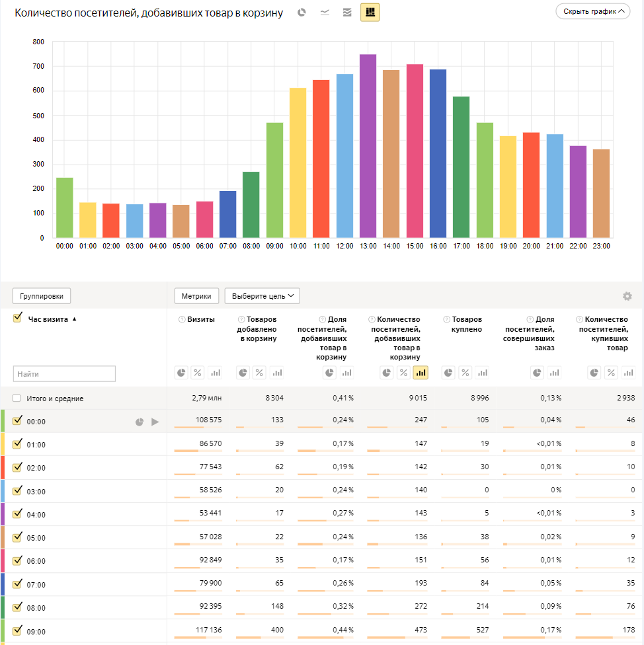Click play icon in 00:00 row

click(x=155, y=422)
